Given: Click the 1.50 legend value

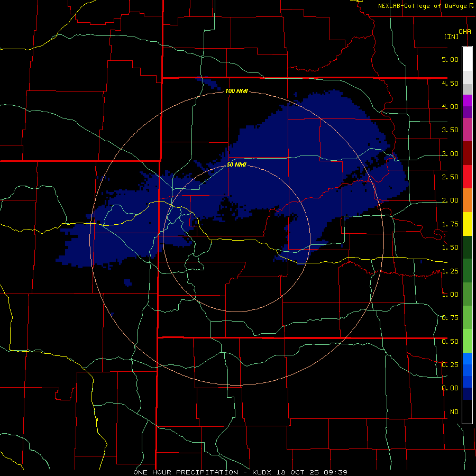Looking at the screenshot, I should click(450, 248).
